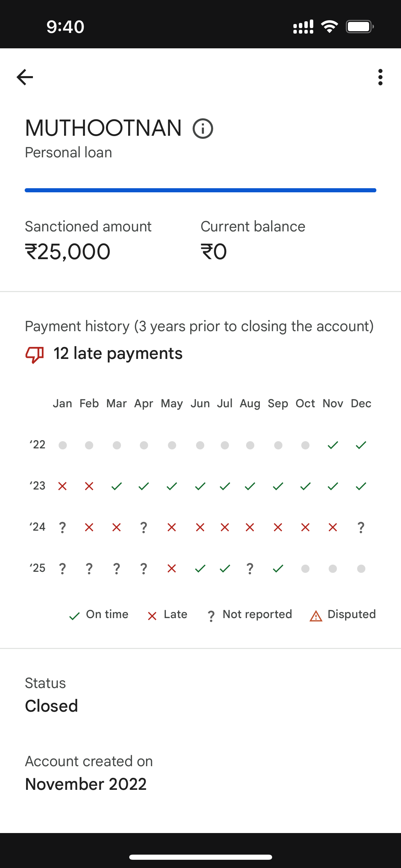Screen dimensions: 401x868
Task: Tap the info icon beside MUTHOOTNAN
Action: pos(203,129)
